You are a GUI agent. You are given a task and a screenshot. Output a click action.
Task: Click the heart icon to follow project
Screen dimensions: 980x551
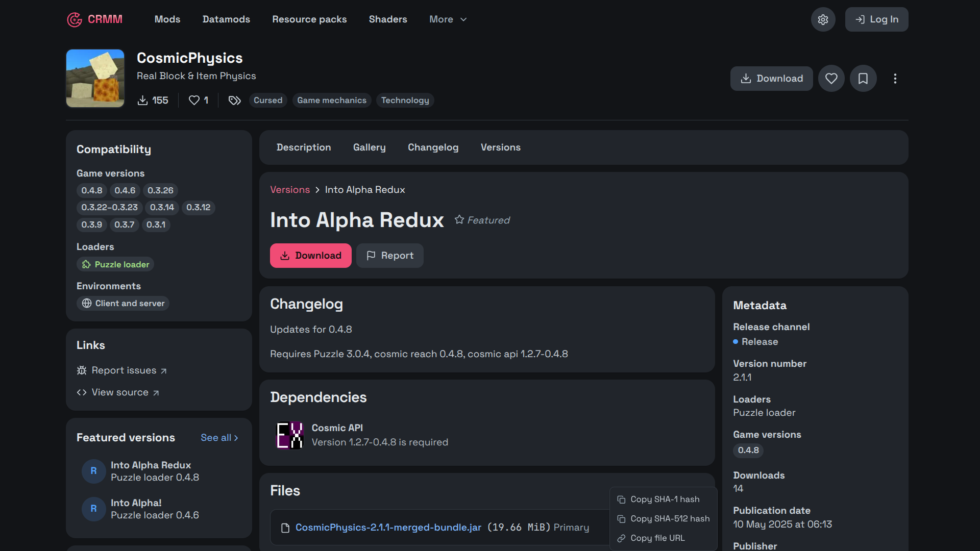click(831, 79)
